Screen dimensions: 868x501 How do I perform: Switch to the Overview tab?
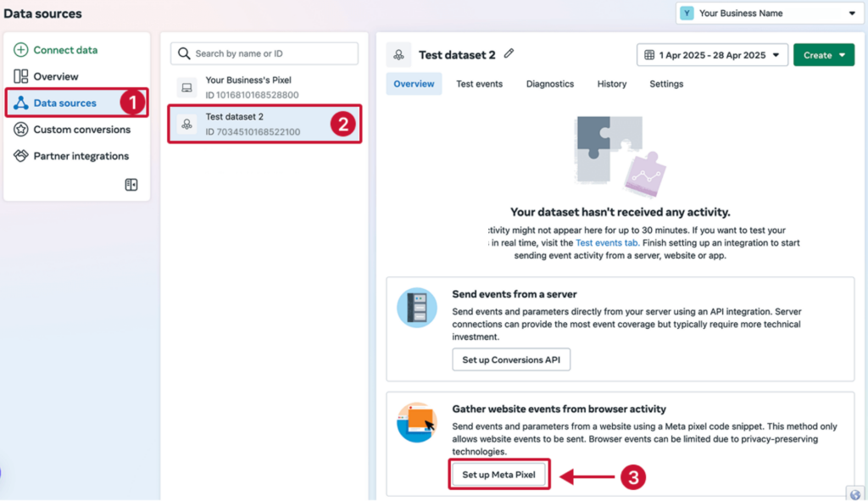414,84
